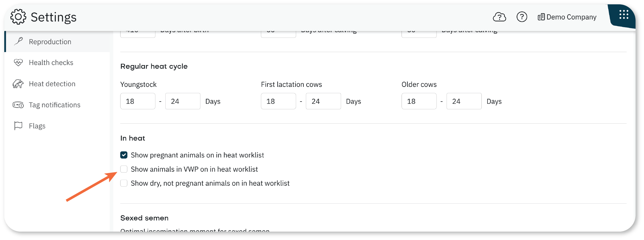Open the help question mark icon
The image size is (644, 240).
(x=522, y=17)
